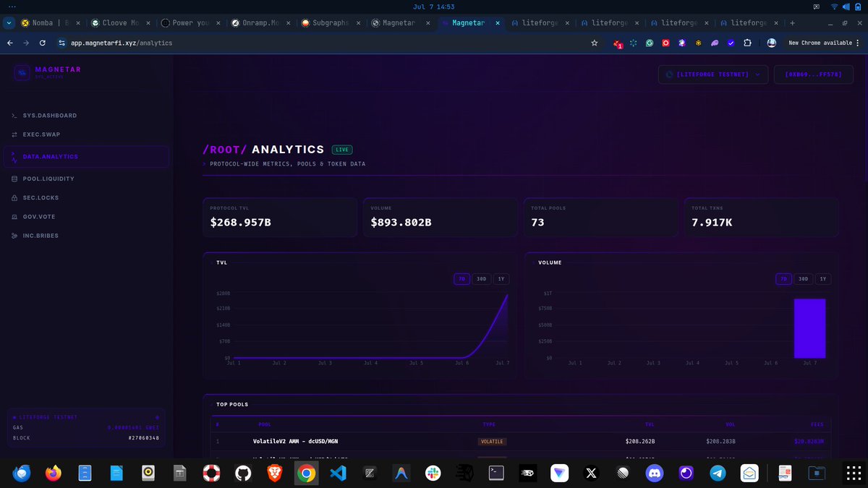Click the EXEC.SWAP arrows icon
The height and width of the screenshot is (488, 868).
pos(15,134)
